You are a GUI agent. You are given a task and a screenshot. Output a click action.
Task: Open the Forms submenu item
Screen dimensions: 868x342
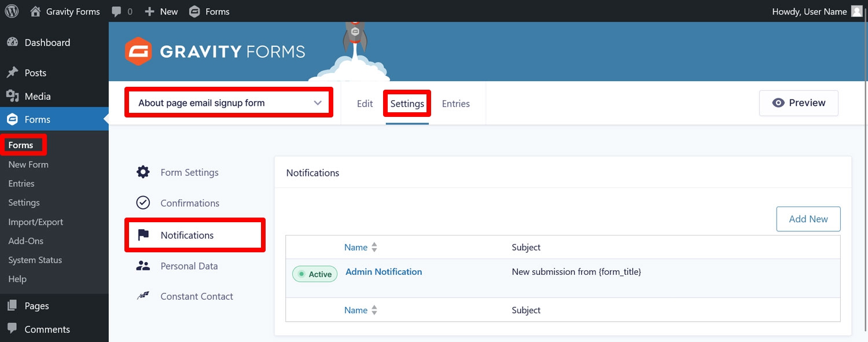tap(21, 145)
